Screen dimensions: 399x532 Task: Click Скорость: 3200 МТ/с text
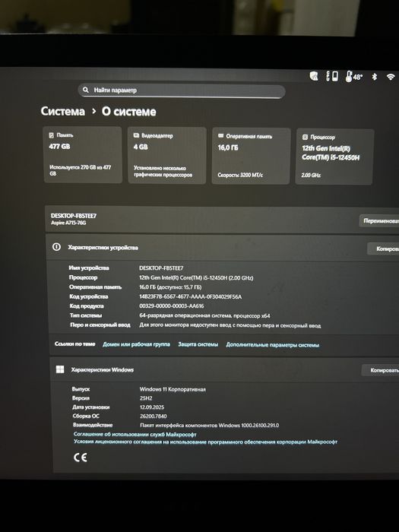(240, 175)
